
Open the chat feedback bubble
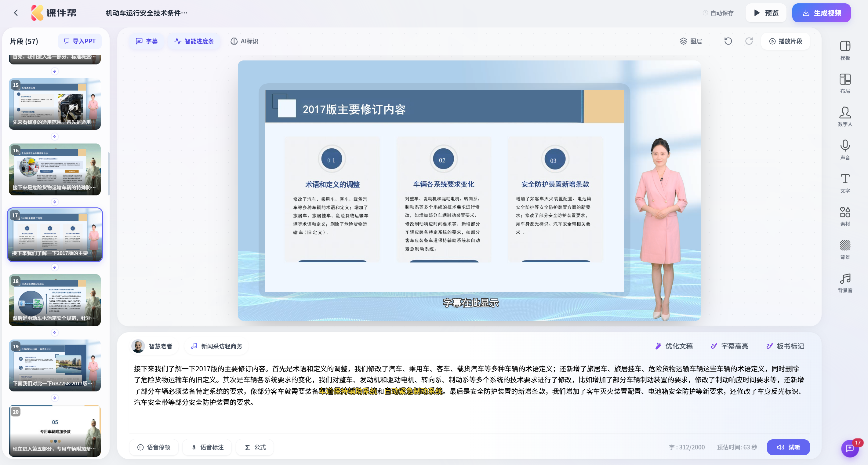click(x=850, y=448)
